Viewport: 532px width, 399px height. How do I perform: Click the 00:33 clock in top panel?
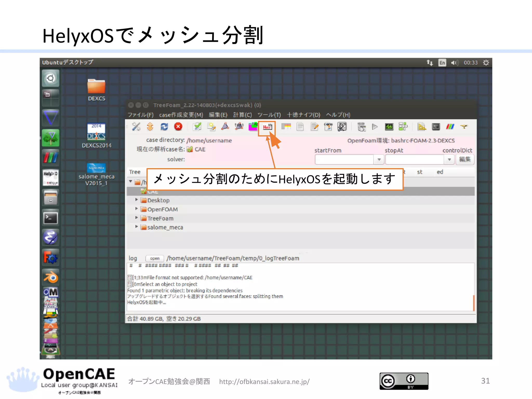pos(471,63)
